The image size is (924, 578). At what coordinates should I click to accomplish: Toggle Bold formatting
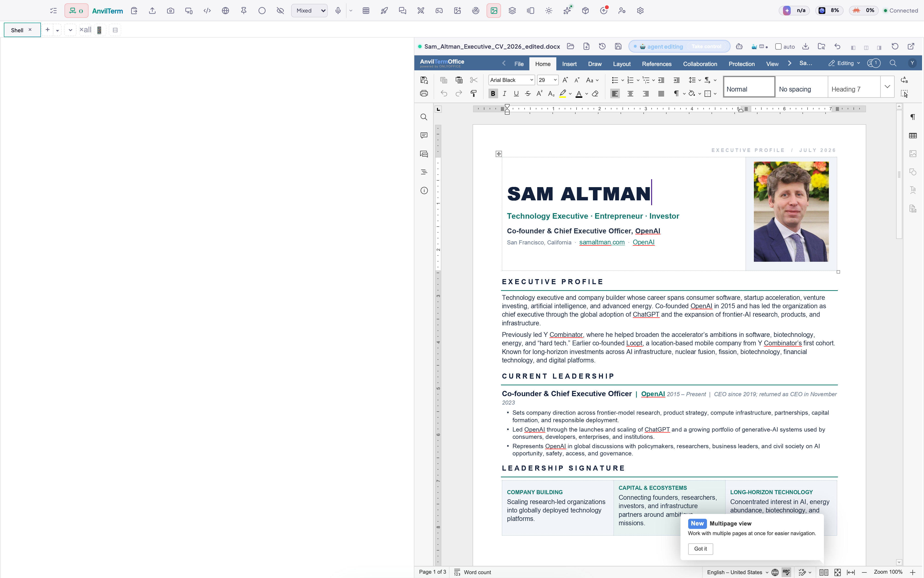493,93
